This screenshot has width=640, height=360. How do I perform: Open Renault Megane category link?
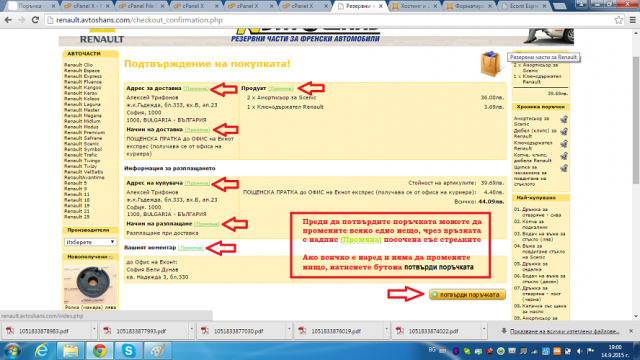pos(82,116)
